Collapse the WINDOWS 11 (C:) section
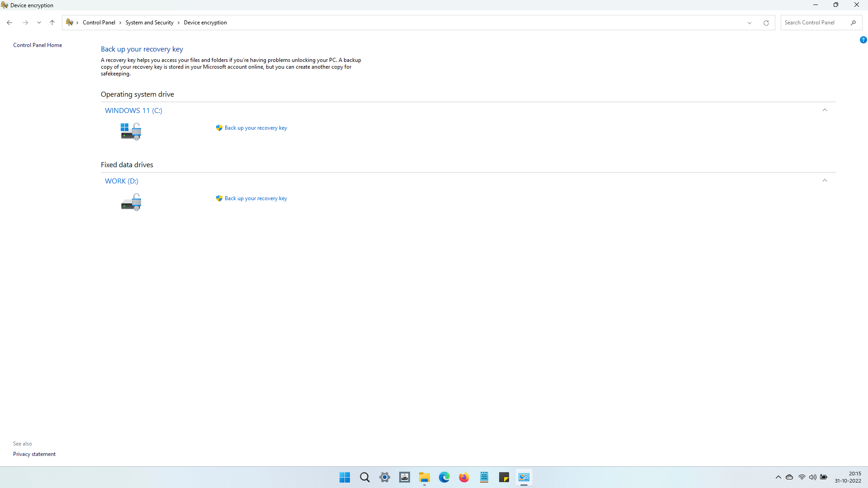This screenshot has width=868, height=488. click(825, 110)
